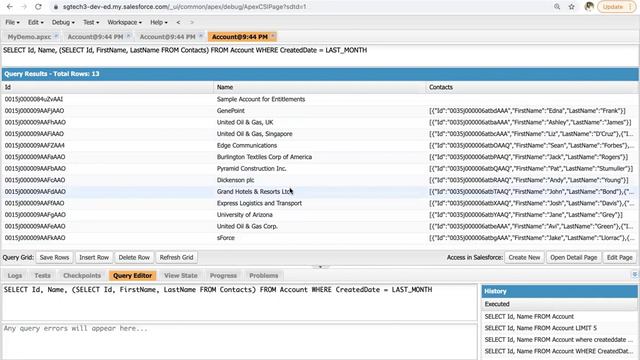Click into the SOQL query editor text
This screenshot has width=640, height=360.
tap(239, 302)
